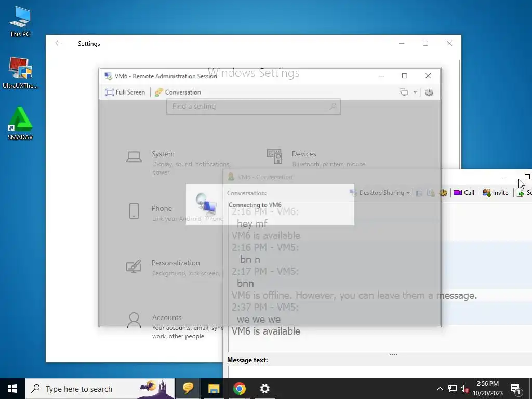Click the splitter dots above Message text
Image resolution: width=532 pixels, height=399 pixels.
(393, 355)
